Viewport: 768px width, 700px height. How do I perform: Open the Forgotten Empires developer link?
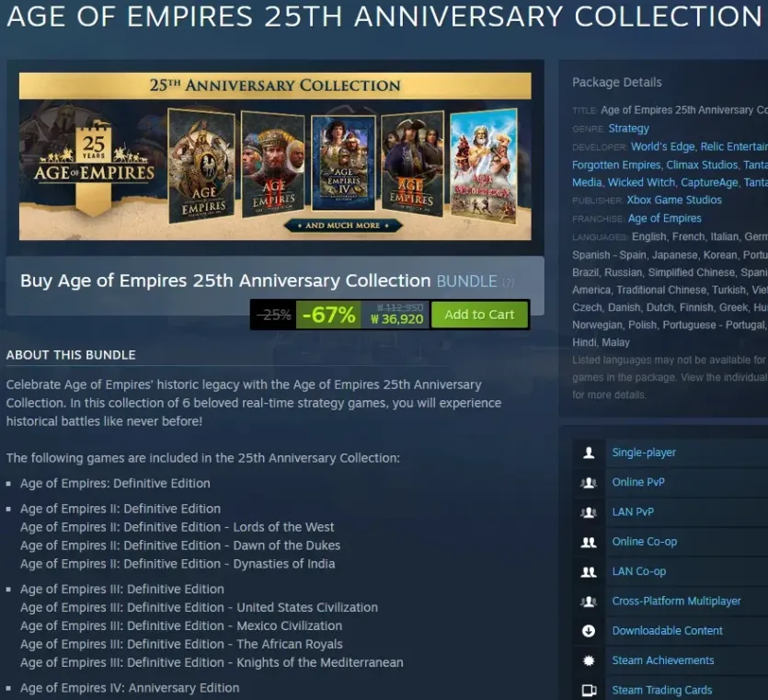click(616, 165)
